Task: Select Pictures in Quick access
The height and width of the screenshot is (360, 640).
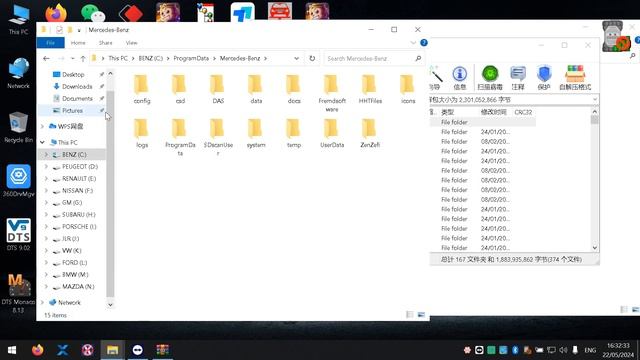Action: coord(72,111)
